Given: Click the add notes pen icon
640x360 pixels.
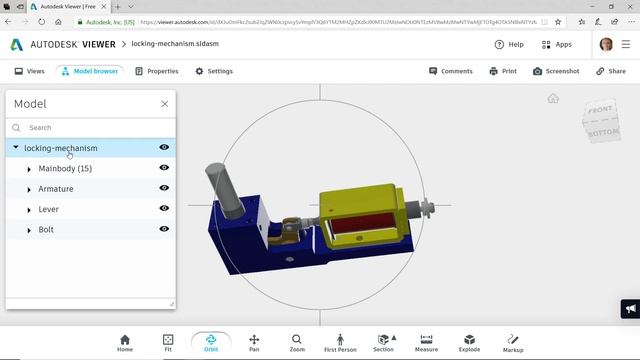Looking at the screenshot, I should click(x=598, y=22).
